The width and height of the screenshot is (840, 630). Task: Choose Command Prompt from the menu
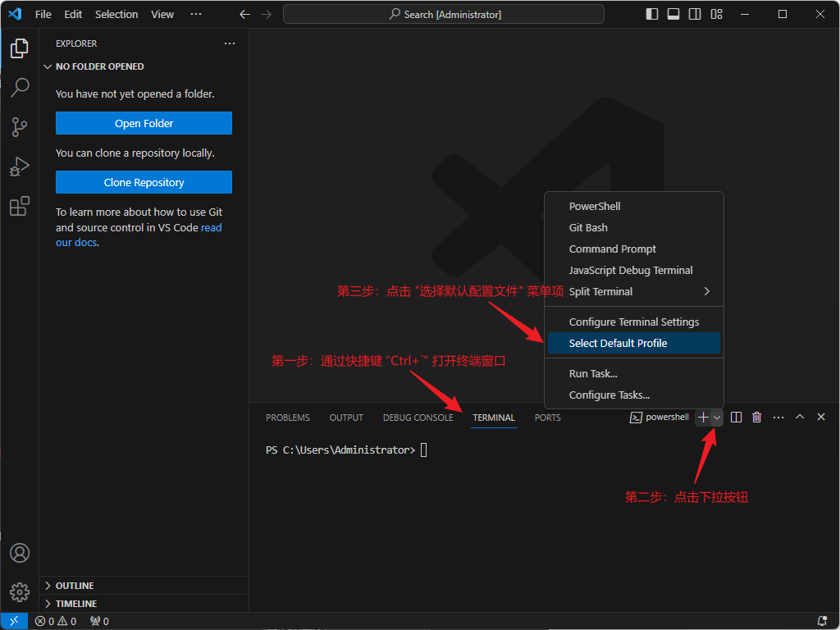pos(634,249)
